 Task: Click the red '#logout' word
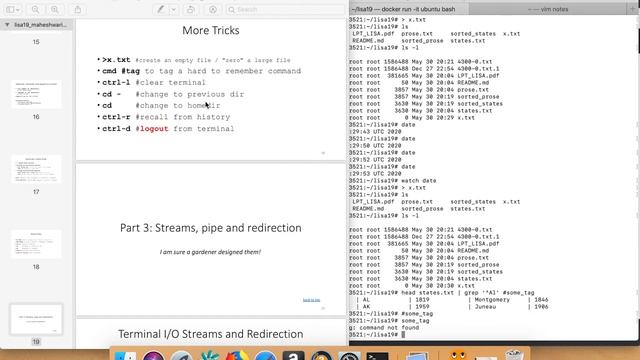(152, 129)
